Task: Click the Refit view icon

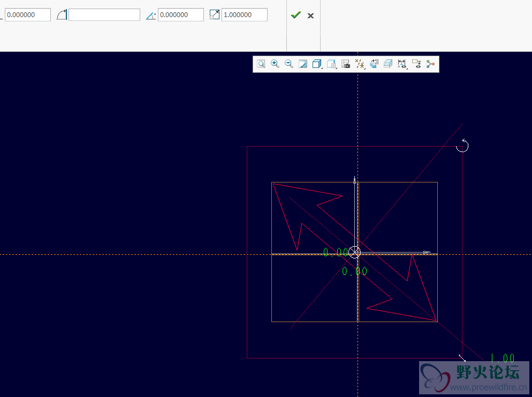Action: click(x=261, y=64)
